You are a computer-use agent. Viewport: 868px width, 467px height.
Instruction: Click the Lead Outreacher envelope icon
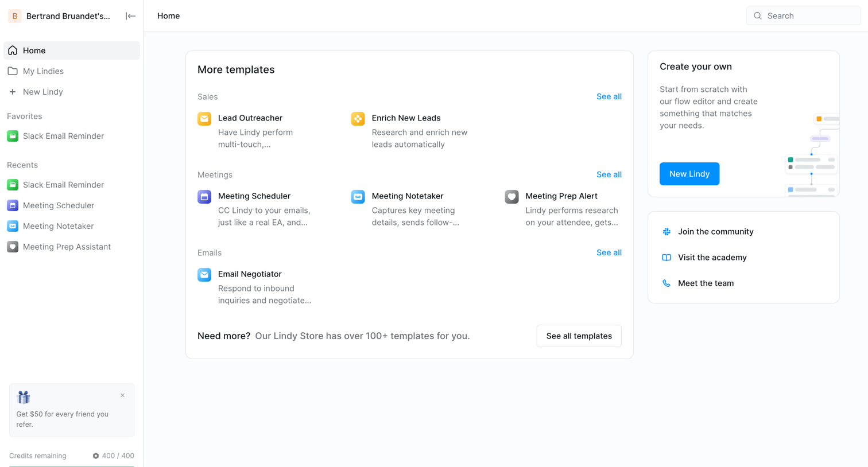[204, 119]
